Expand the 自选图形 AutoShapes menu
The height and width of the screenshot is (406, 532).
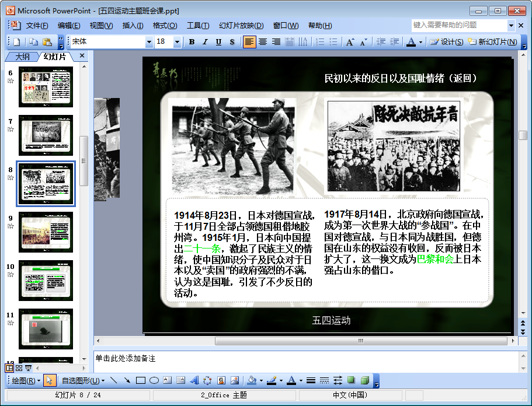coord(83,380)
